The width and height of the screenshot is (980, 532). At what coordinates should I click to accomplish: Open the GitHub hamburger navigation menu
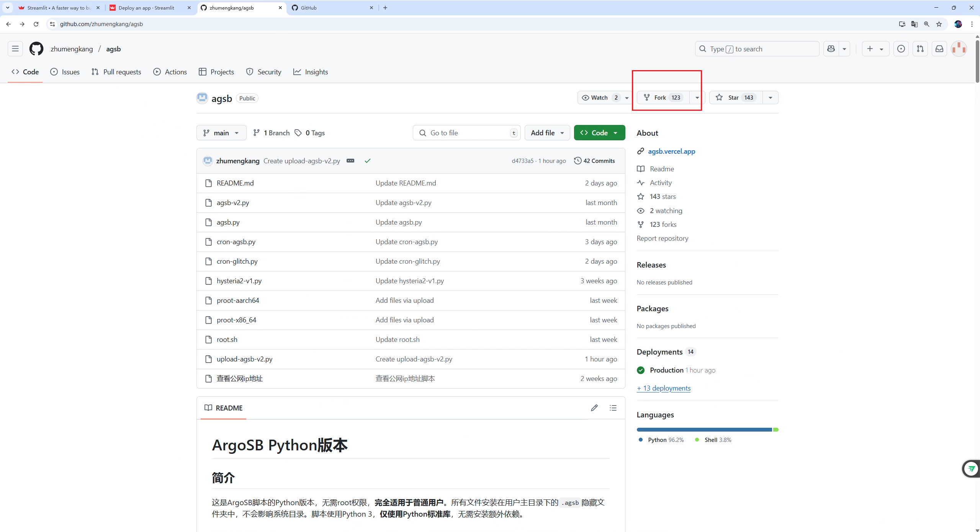pyautogui.click(x=15, y=49)
